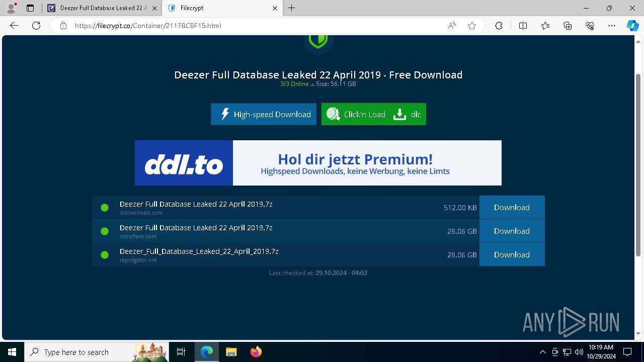This screenshot has width=644, height=362.
Task: Open Browser essentials icon
Action: tap(590, 26)
